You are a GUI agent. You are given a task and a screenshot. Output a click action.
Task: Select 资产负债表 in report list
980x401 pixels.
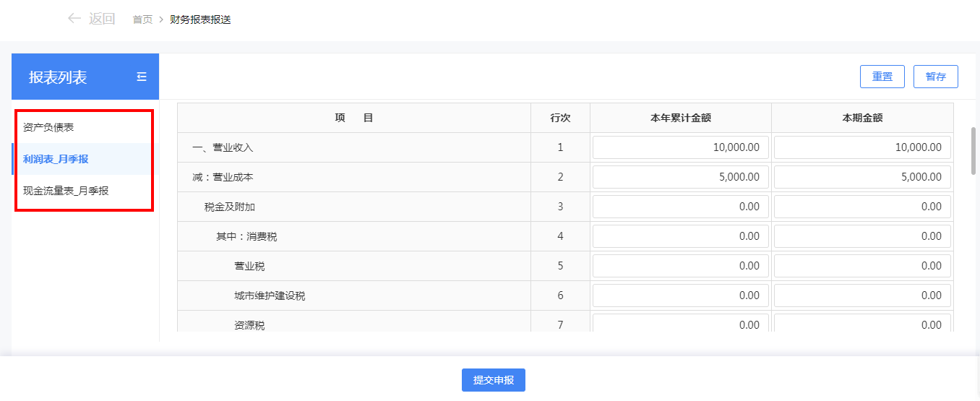[x=48, y=127]
